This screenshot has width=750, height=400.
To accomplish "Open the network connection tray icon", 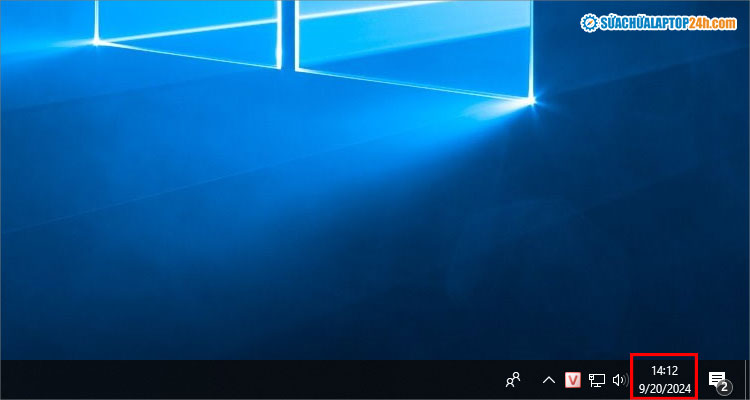I will click(597, 380).
